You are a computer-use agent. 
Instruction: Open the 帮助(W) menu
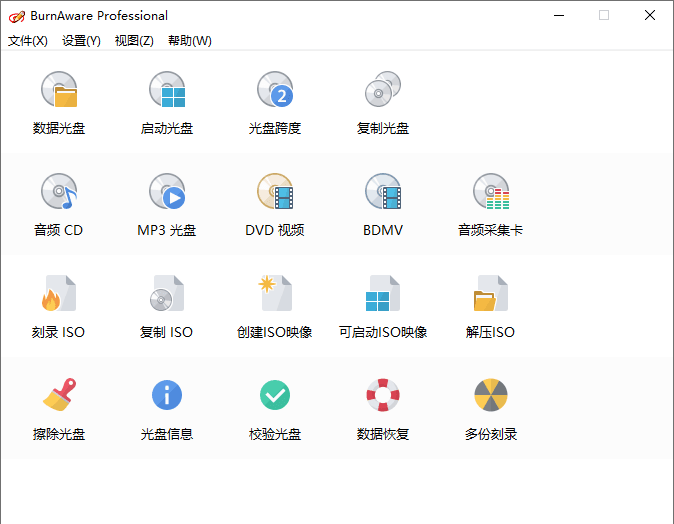pyautogui.click(x=190, y=41)
